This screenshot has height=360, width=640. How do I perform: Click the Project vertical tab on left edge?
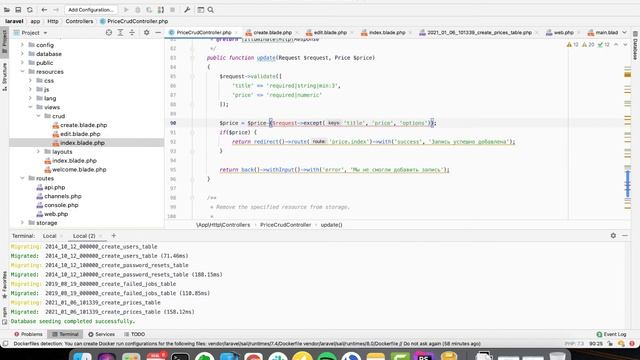4,42
